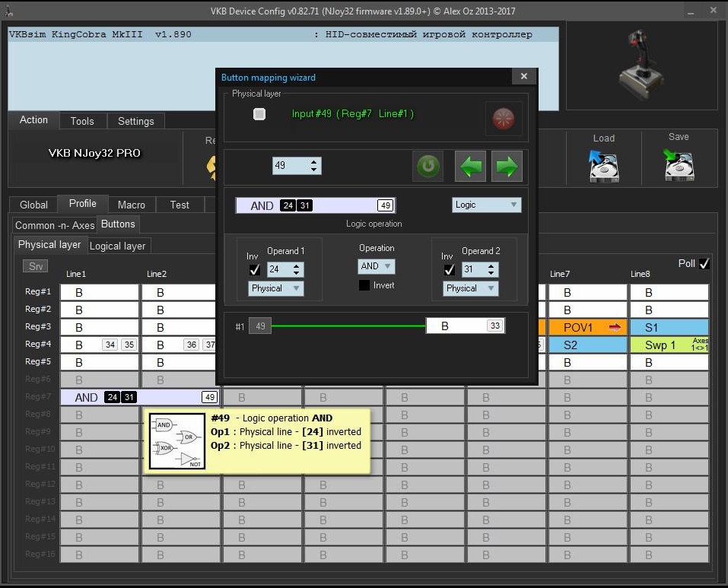This screenshot has height=588, width=728.
Task: Click the VKBsim KingCobra MkIII device entry
Action: tap(283, 34)
